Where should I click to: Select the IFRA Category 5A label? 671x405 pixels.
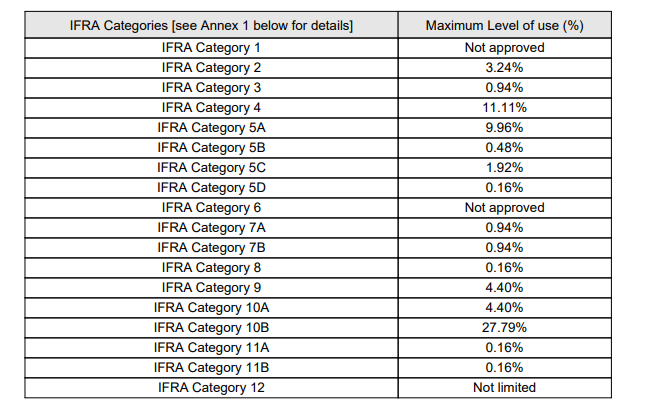pyautogui.click(x=210, y=128)
